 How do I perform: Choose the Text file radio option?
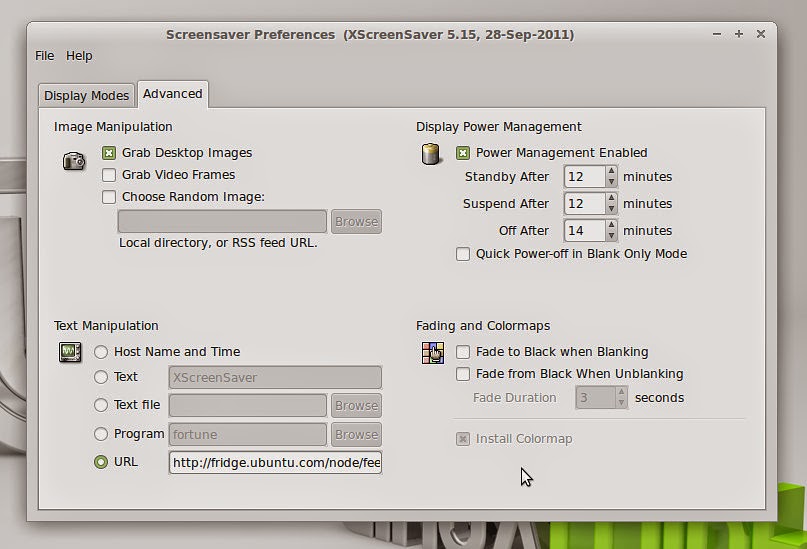coord(101,405)
